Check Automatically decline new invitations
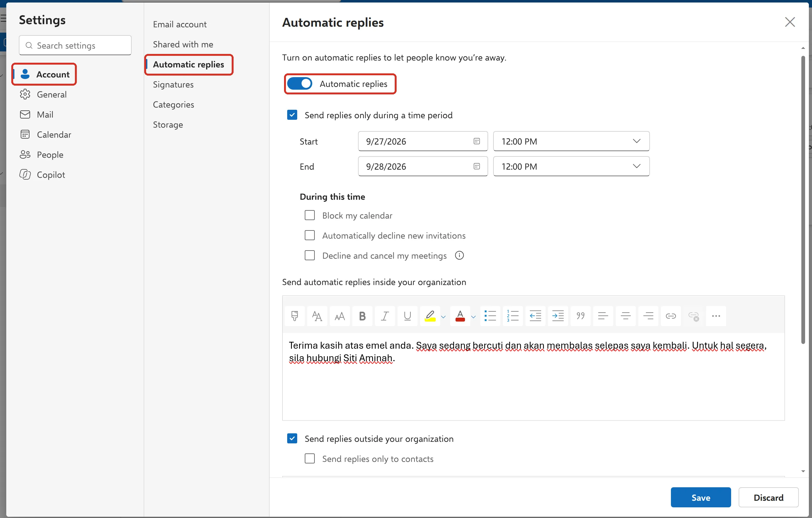The image size is (812, 518). [x=309, y=235]
